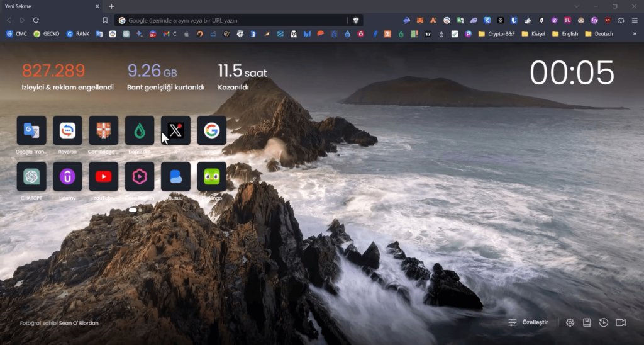
Task: Open the Deutsch bookmarks folder
Action: (x=599, y=34)
